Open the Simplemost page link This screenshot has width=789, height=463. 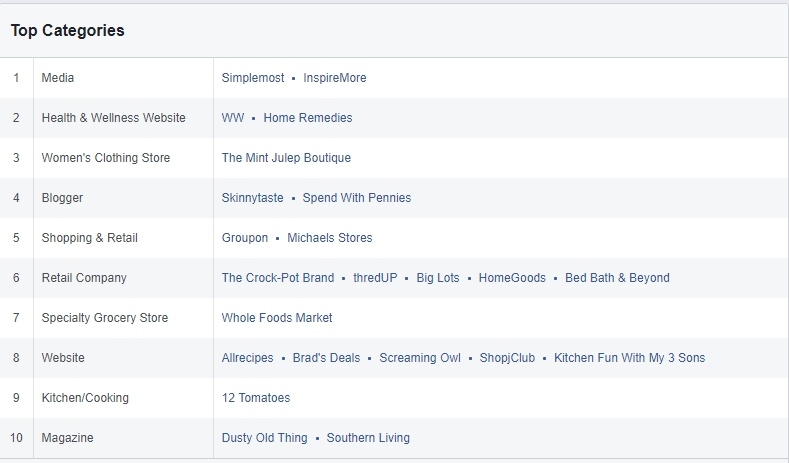tap(253, 78)
